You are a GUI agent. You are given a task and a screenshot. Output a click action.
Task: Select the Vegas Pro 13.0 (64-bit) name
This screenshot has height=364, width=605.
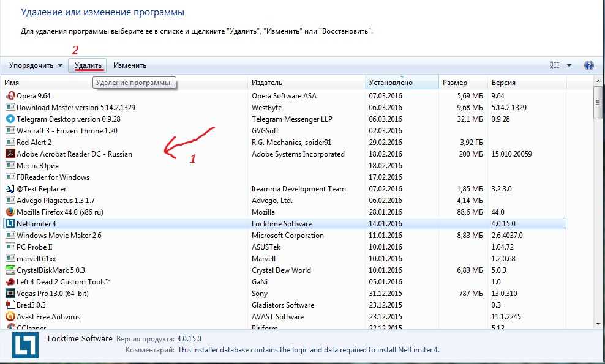pos(53,293)
